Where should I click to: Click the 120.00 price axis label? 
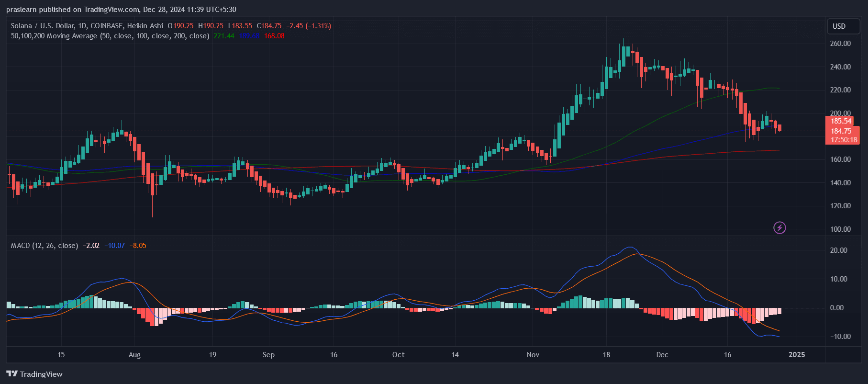point(840,206)
